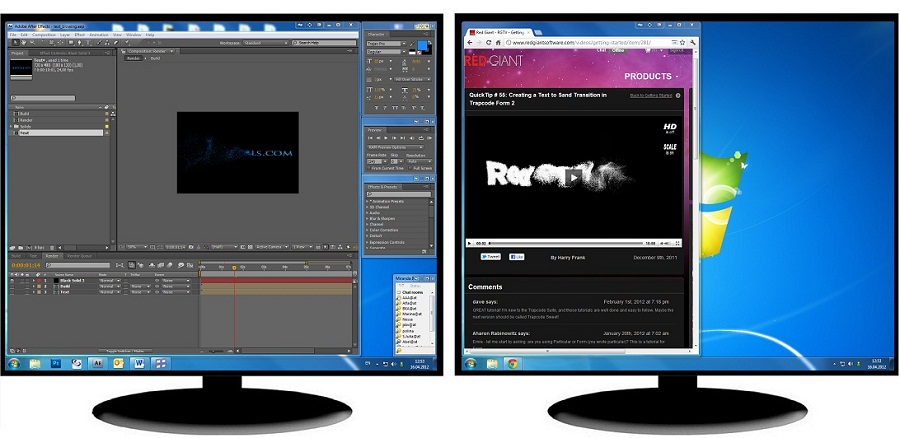
Task: Open Word from the left monitor taskbar
Action: click(x=139, y=363)
